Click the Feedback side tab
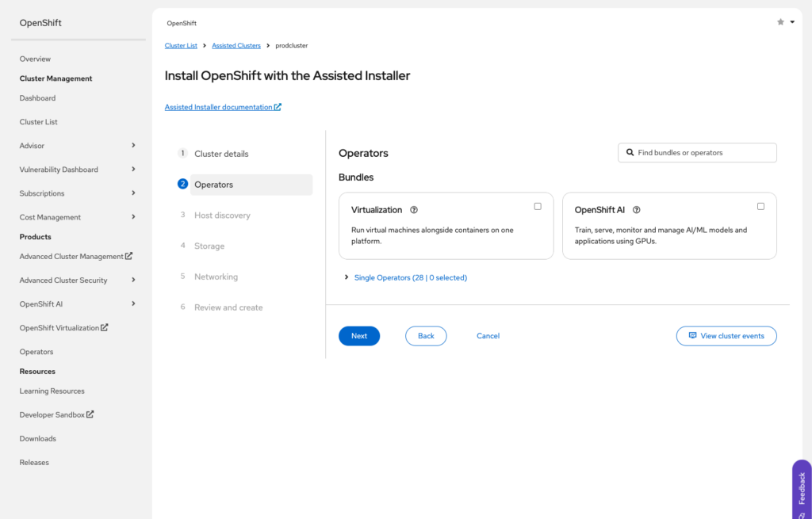812x519 pixels. tap(802, 487)
